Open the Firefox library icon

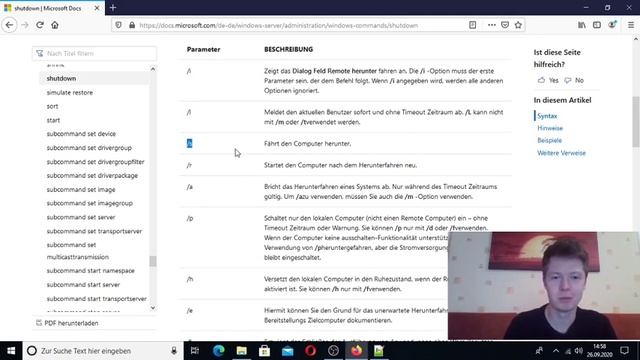click(582, 25)
